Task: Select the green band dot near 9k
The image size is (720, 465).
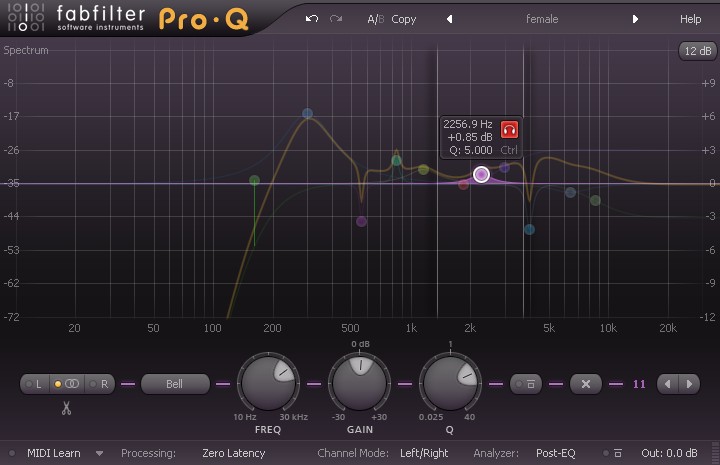Action: click(595, 200)
